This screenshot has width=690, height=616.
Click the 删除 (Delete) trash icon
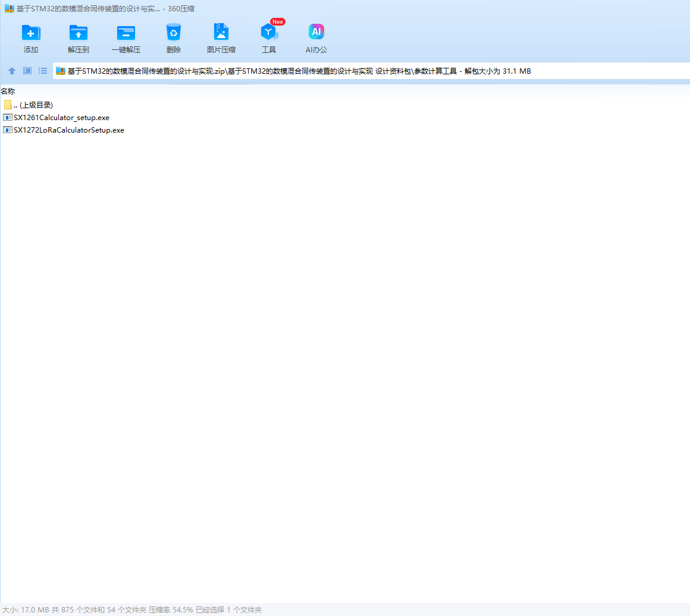tap(173, 33)
